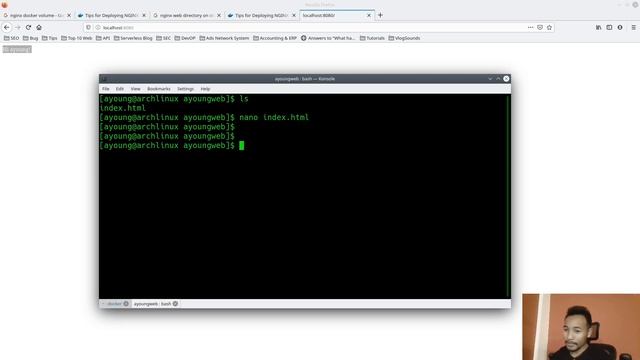This screenshot has height=360, width=640.
Task: Click the webcam overlay thumbnail
Action: [x=581, y=327]
